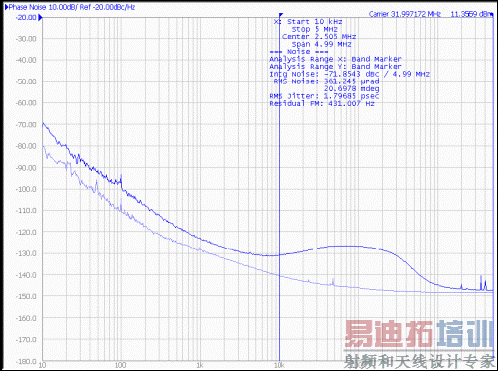Click the 1k x-axis frequency label
The image size is (498, 371).
pyautogui.click(x=200, y=365)
